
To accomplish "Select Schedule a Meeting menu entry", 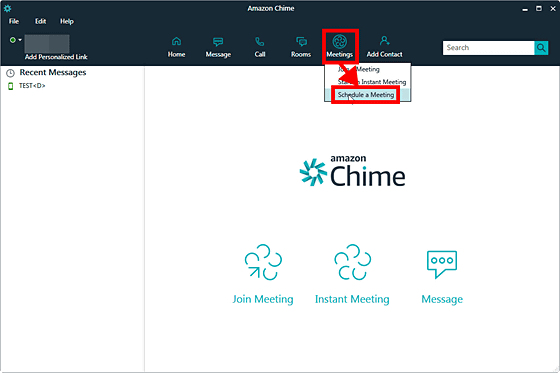I will pos(368,95).
